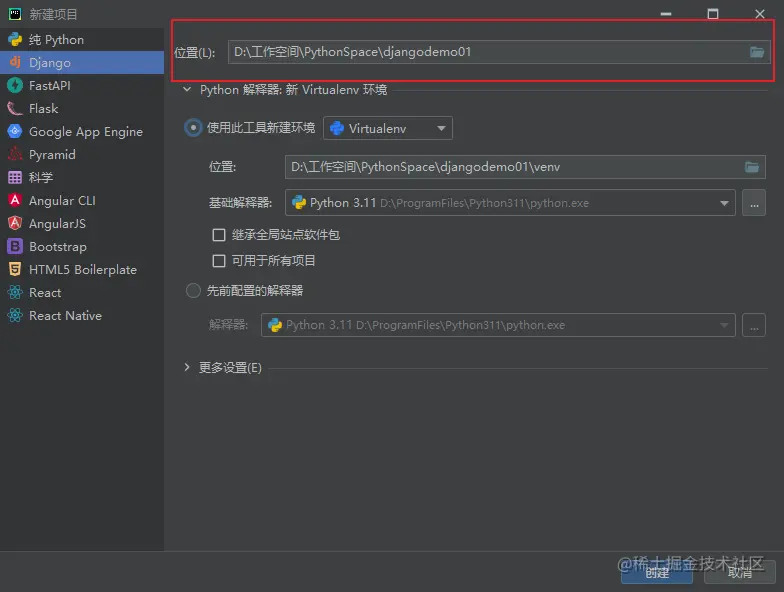Click the venv 位置 path field
The width and height of the screenshot is (784, 592).
525,167
